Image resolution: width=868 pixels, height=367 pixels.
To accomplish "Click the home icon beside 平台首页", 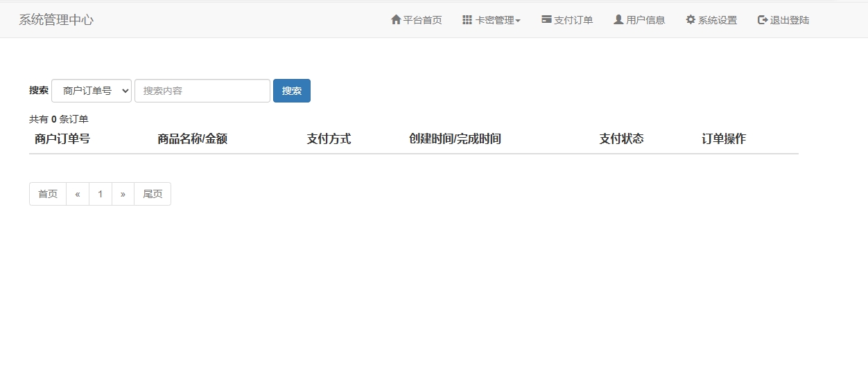I will click(396, 20).
